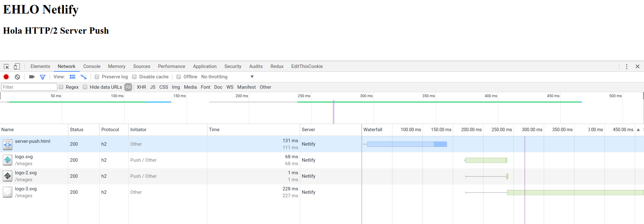Click the Waterfall column sort arrow

[638, 130]
